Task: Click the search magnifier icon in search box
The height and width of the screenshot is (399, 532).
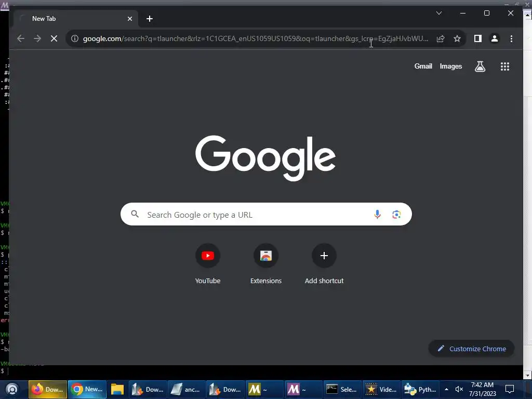Action: pos(135,214)
